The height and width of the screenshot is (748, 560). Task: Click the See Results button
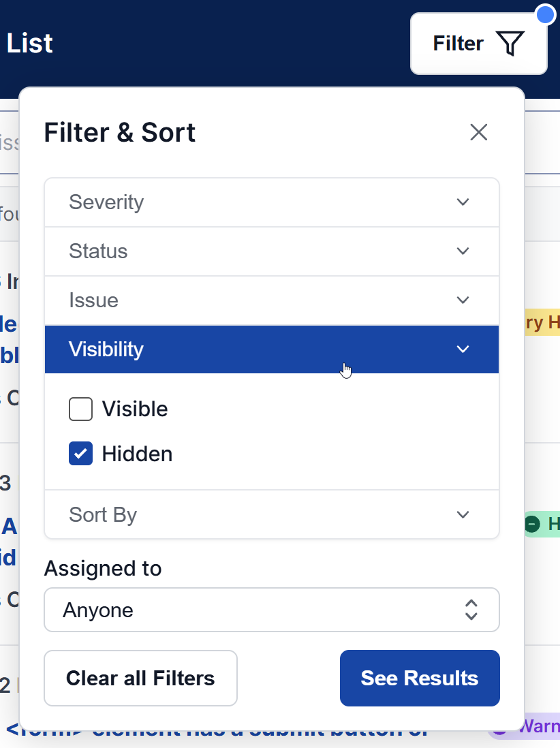click(x=420, y=678)
